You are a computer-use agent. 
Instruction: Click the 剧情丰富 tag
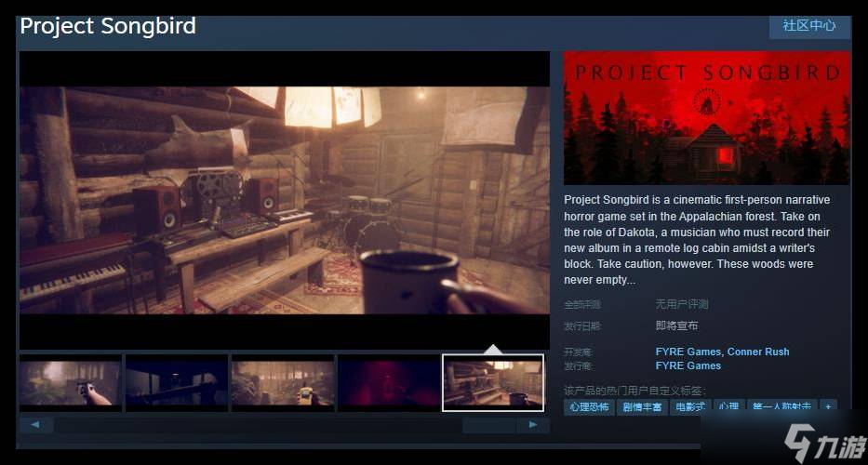(x=643, y=407)
